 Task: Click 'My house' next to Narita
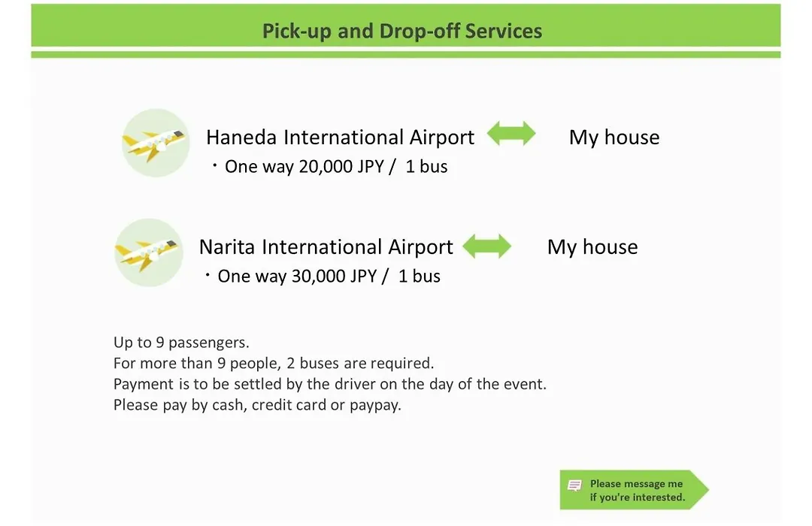[x=592, y=247]
